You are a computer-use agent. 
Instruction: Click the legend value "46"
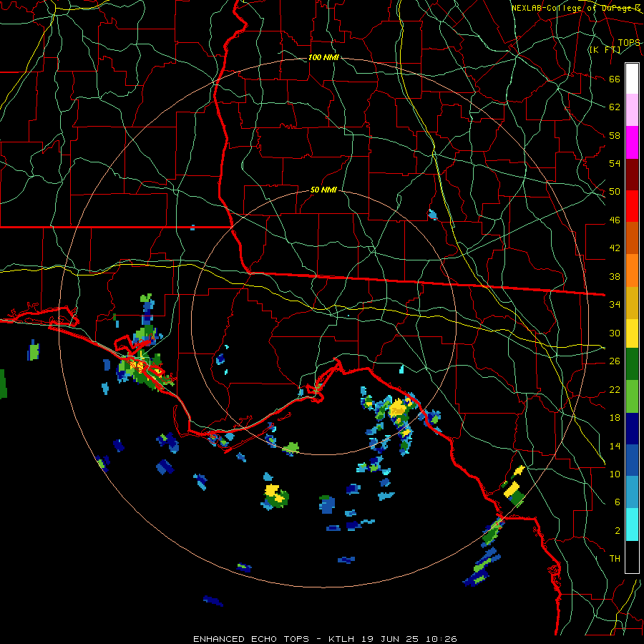(615, 220)
